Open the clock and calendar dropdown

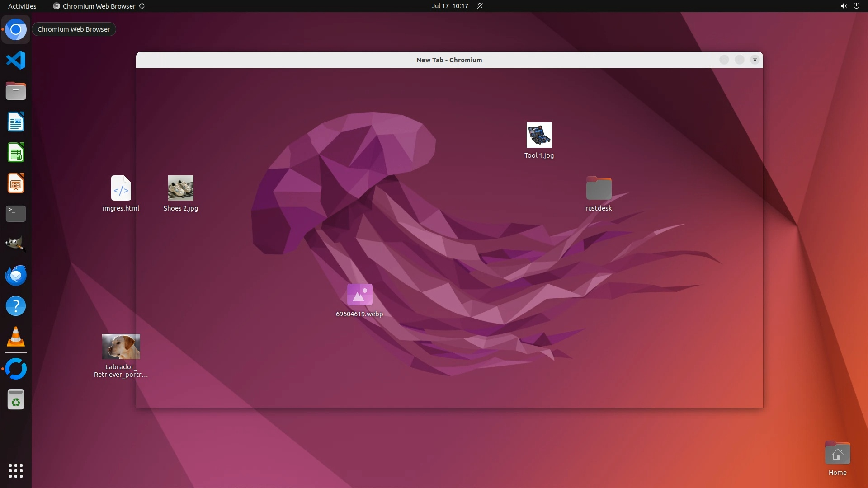click(449, 6)
